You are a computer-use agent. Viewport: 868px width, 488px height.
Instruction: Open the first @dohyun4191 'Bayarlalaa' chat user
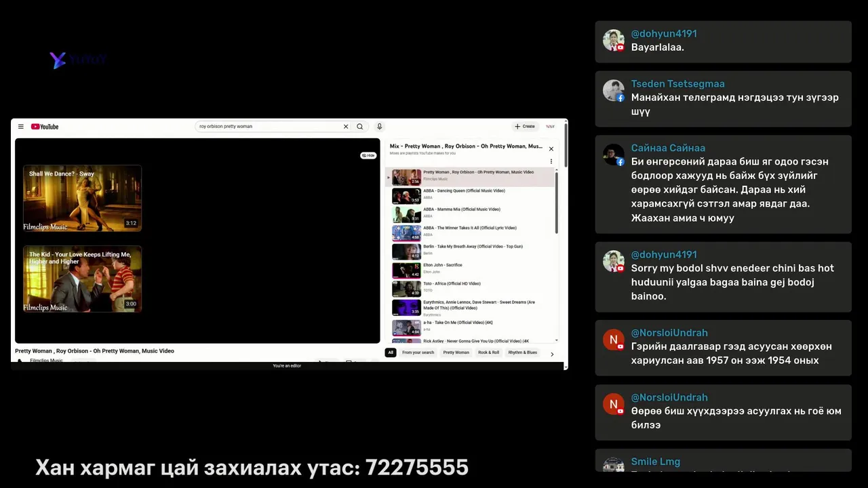tap(664, 34)
